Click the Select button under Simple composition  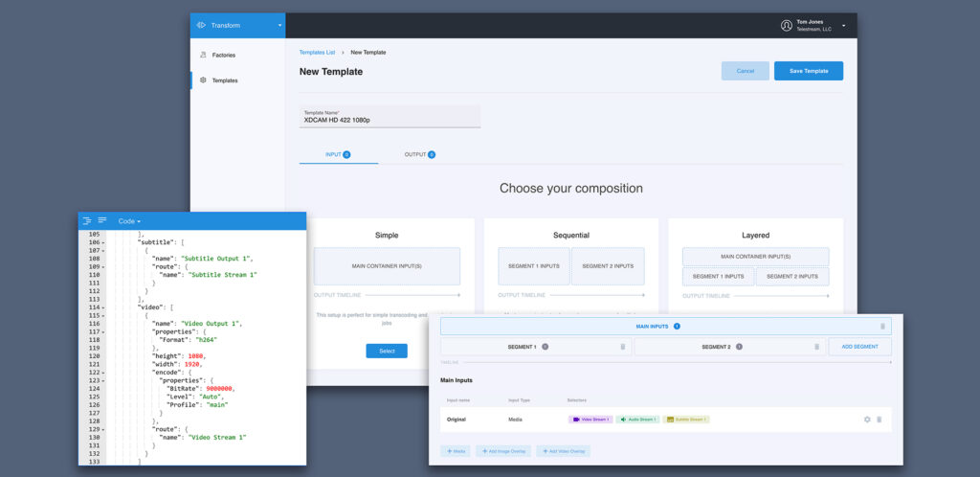click(x=387, y=351)
